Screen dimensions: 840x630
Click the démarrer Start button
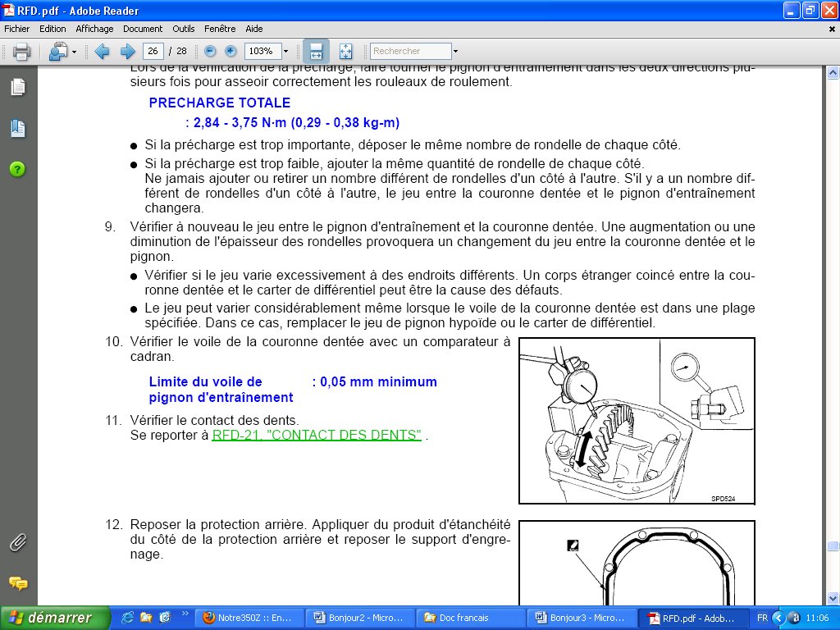[x=56, y=618]
